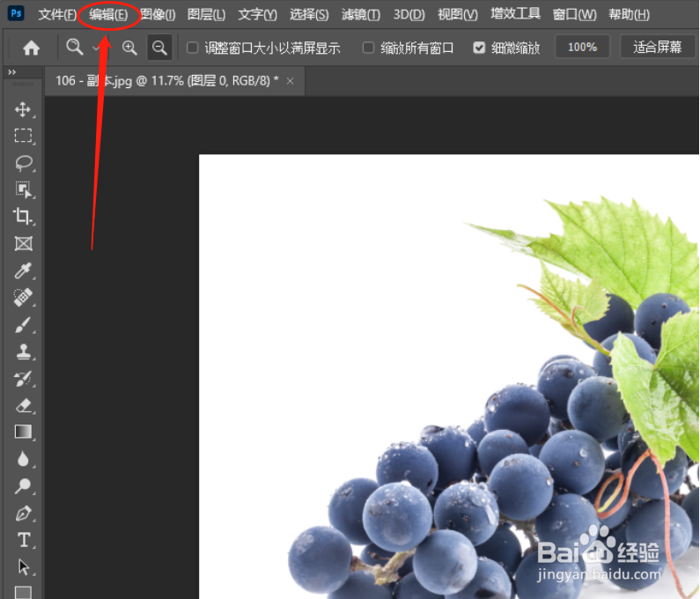Open the Zoom tool preset dropdown arrow
Image resolution: width=700 pixels, height=599 pixels.
[96, 48]
